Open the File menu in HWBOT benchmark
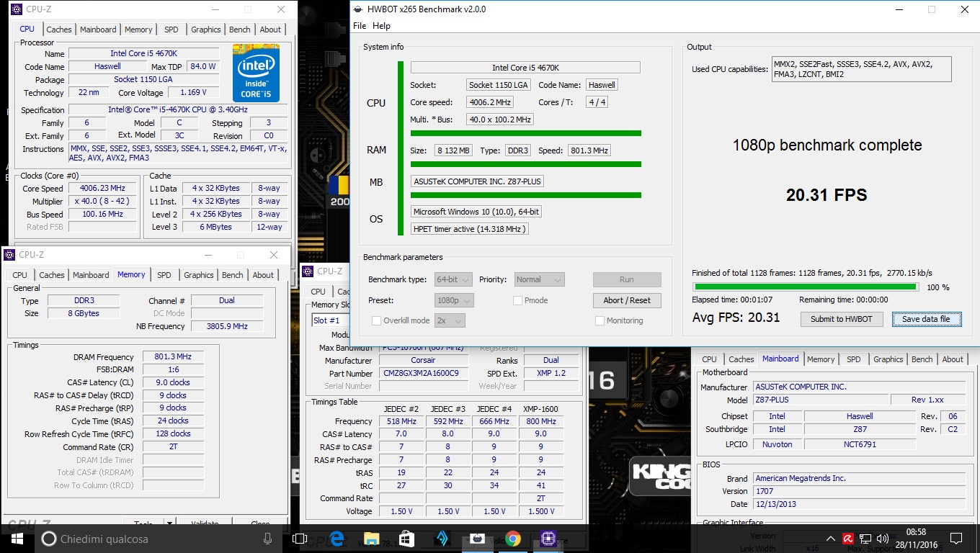The height and width of the screenshot is (553, 980). 360,26
